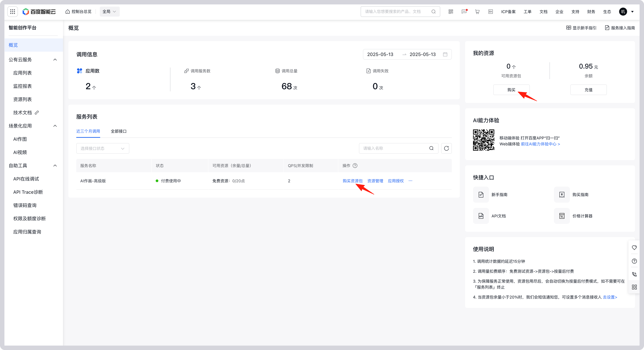Open the shopping cart icon
The height and width of the screenshot is (350, 644).
point(477,11)
